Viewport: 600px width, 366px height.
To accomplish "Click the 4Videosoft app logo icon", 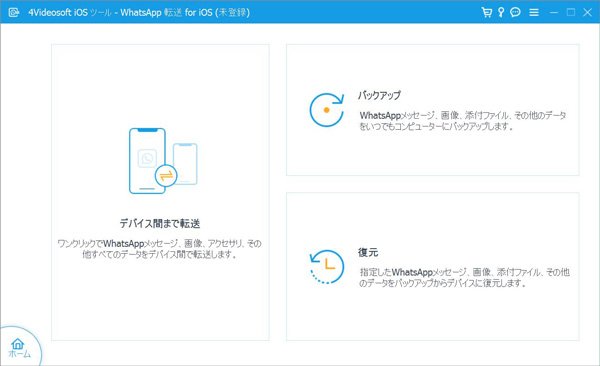I will point(14,12).
